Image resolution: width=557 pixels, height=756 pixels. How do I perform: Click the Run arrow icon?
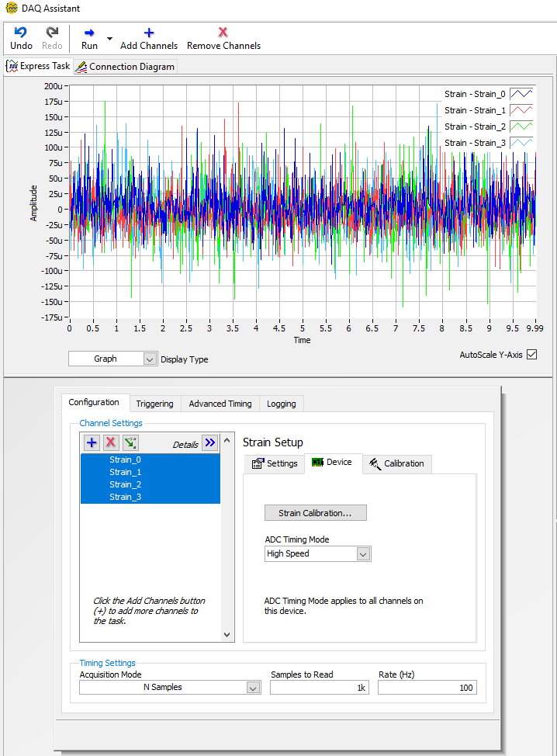click(x=89, y=33)
